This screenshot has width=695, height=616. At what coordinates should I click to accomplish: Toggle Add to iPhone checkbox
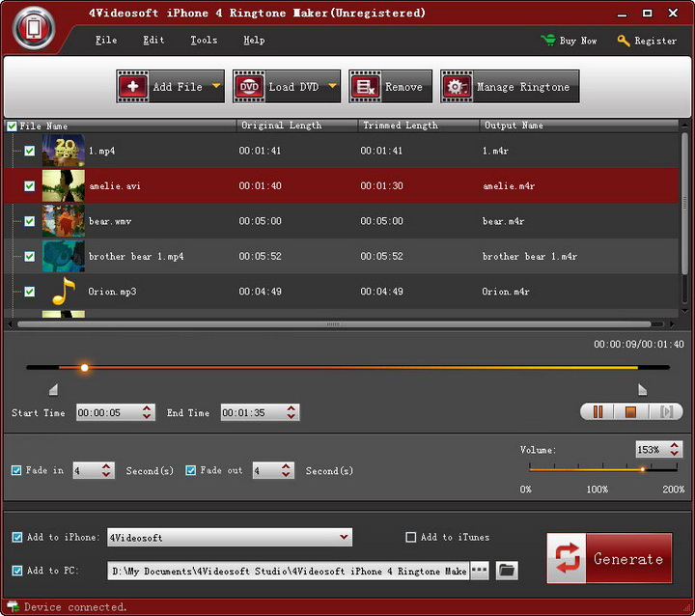pyautogui.click(x=16, y=537)
